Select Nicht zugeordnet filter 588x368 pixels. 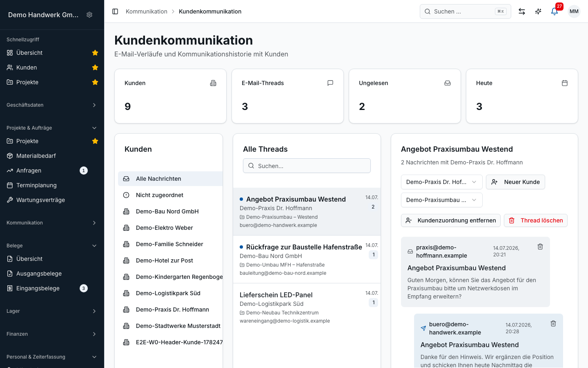(170, 195)
